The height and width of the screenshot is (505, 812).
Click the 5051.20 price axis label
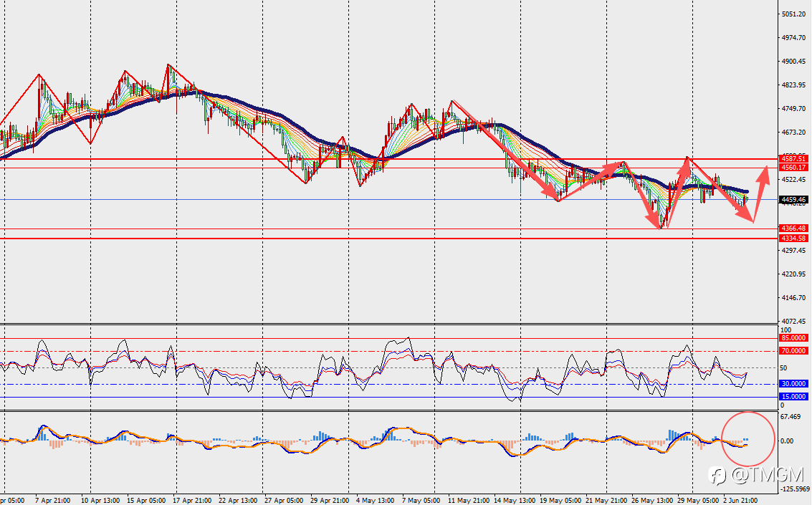(794, 14)
